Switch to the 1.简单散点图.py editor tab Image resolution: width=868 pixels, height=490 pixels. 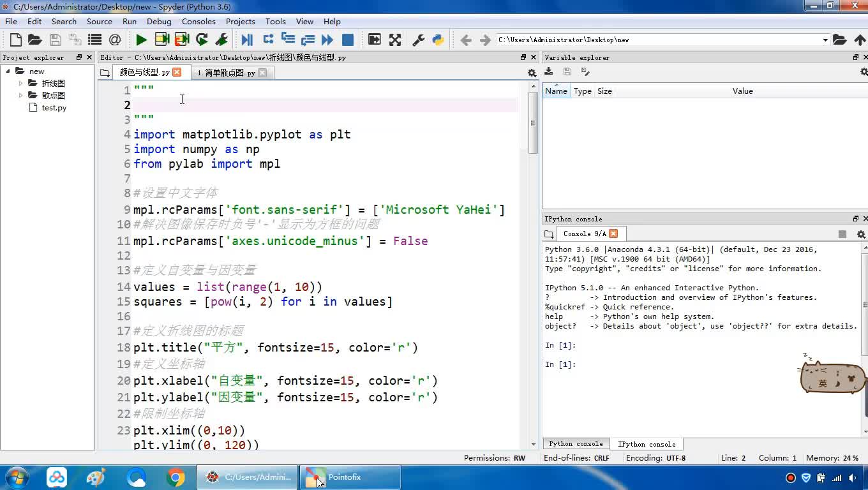coord(226,73)
